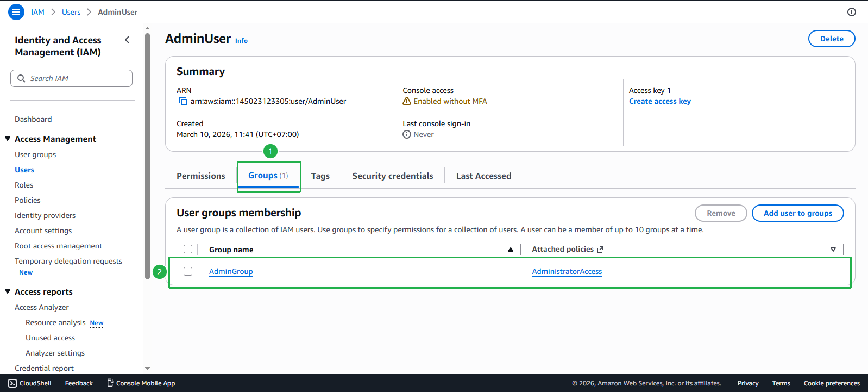Open Account settings in the sidebar
This screenshot has height=392, width=868.
pos(43,231)
